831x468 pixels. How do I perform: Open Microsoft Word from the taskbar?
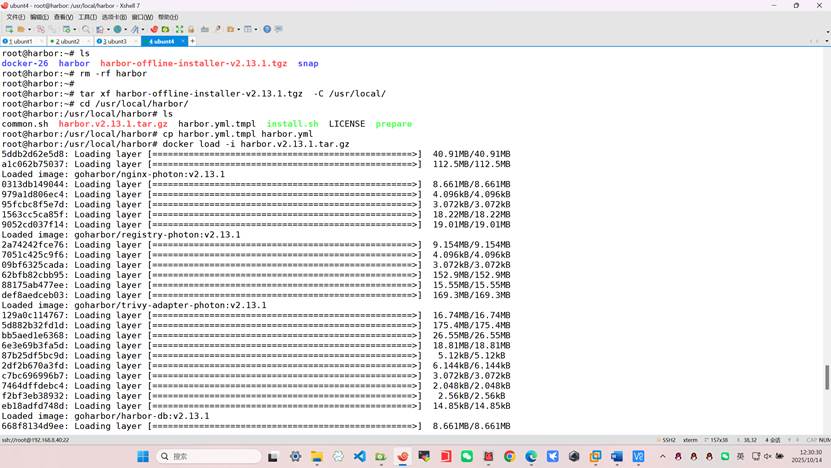pos(617,456)
